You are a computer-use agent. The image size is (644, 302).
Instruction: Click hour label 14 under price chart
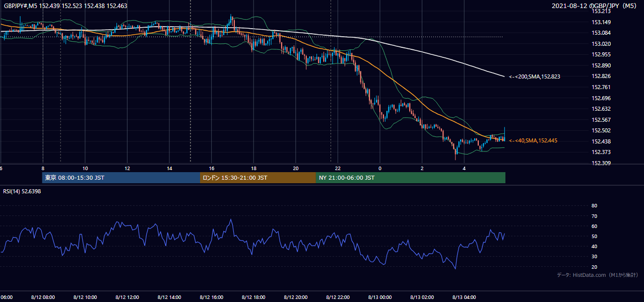[x=169, y=169]
